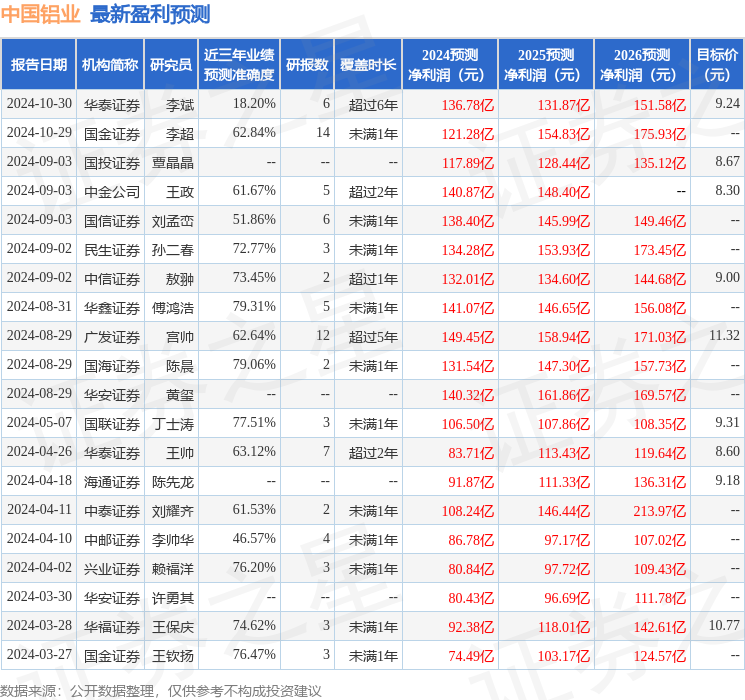Click coverage duration 超过6年

click(373, 105)
